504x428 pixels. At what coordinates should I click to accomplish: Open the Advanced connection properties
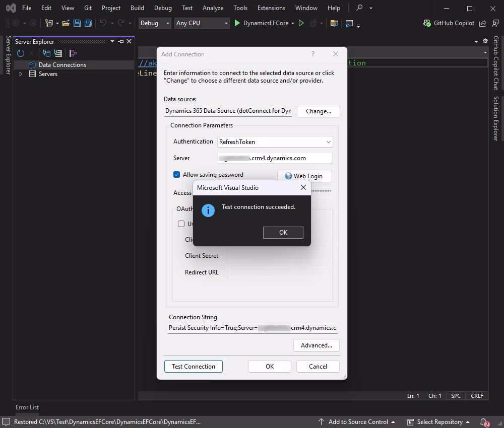point(317,345)
